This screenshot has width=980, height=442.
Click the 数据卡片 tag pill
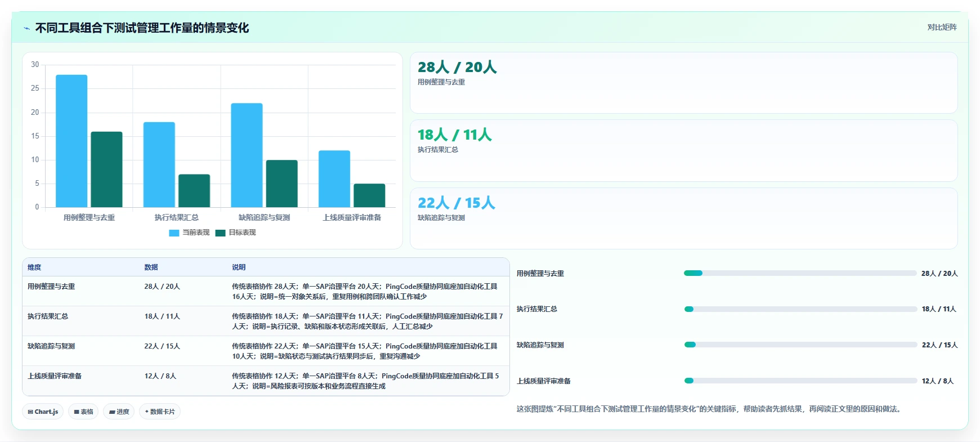[x=160, y=412]
